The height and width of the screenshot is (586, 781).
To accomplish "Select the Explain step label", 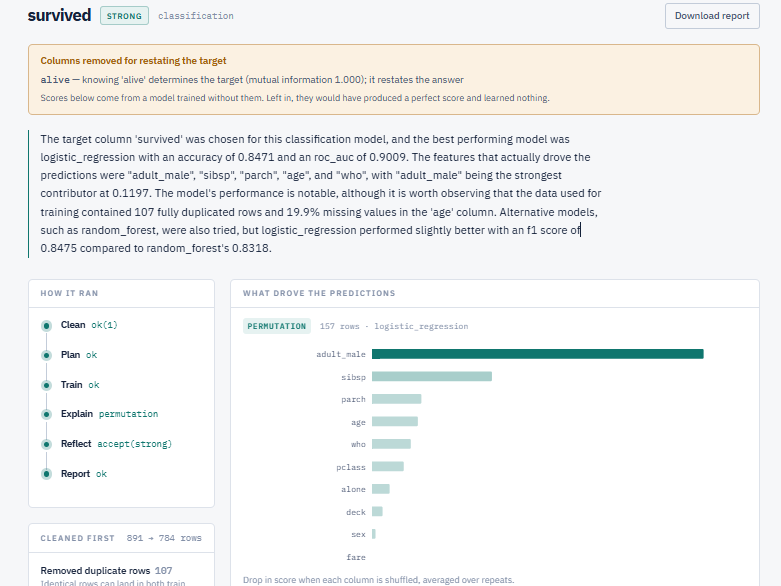I will coord(77,414).
